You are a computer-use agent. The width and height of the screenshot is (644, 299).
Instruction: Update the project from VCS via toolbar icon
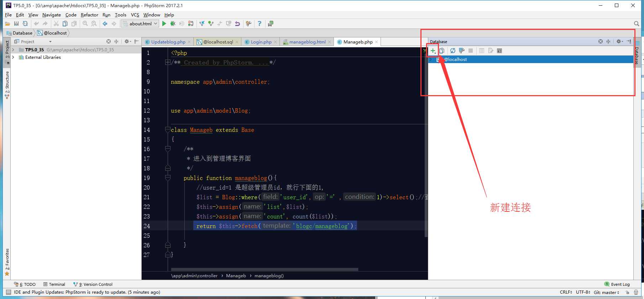(x=202, y=24)
